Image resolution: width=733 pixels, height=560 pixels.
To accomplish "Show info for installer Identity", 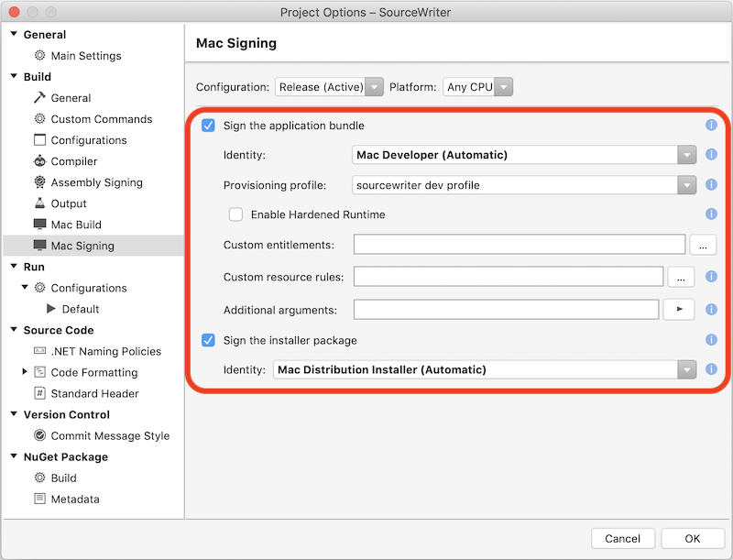I will 711,369.
